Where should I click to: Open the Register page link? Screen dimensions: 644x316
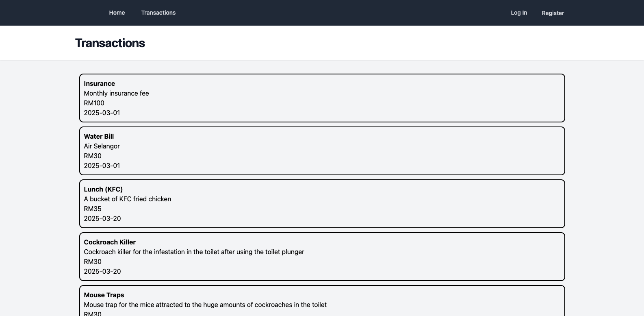[x=553, y=13]
